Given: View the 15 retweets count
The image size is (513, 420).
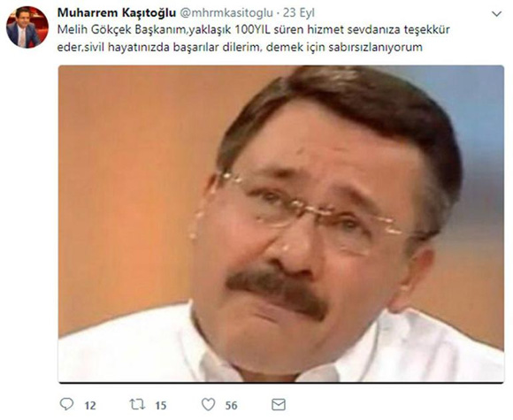Looking at the screenshot, I should (x=161, y=406).
